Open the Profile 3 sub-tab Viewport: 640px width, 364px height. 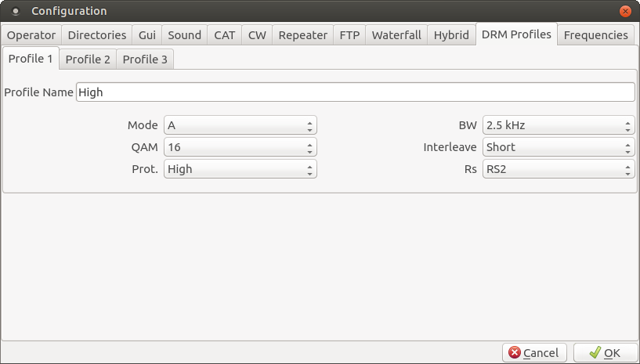coord(145,59)
